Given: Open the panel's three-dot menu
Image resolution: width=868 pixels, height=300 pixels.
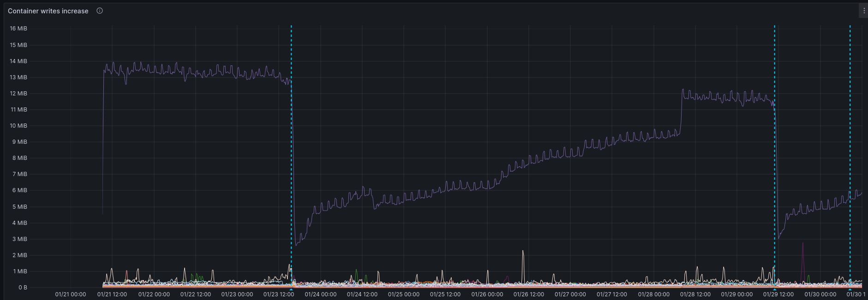Looking at the screenshot, I should tap(864, 11).
